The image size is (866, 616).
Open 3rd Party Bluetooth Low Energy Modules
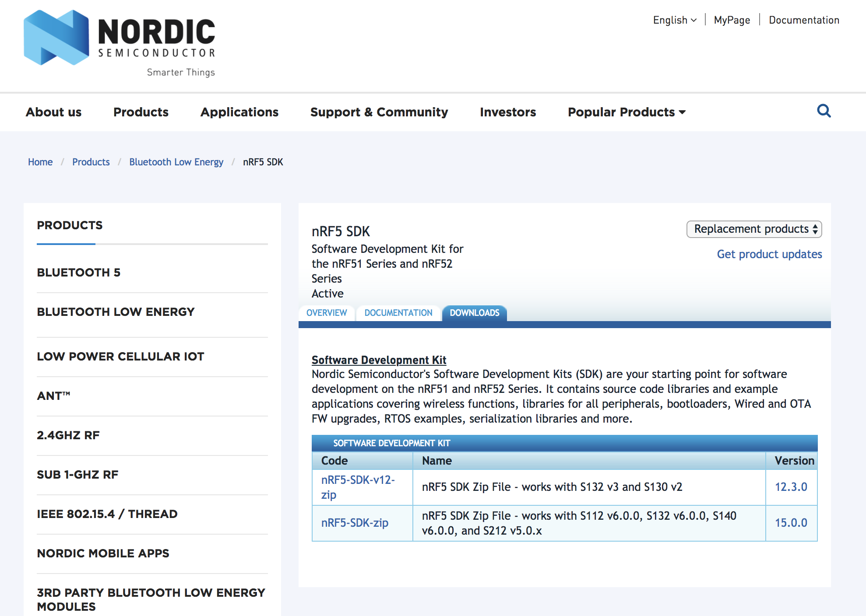point(151,599)
